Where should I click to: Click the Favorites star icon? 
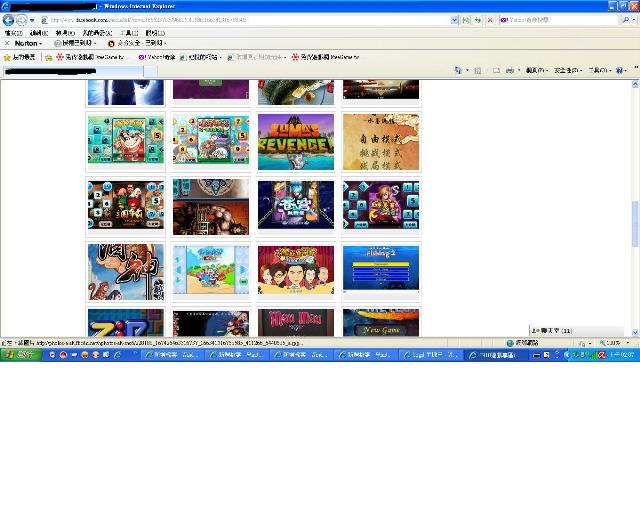coord(8,57)
